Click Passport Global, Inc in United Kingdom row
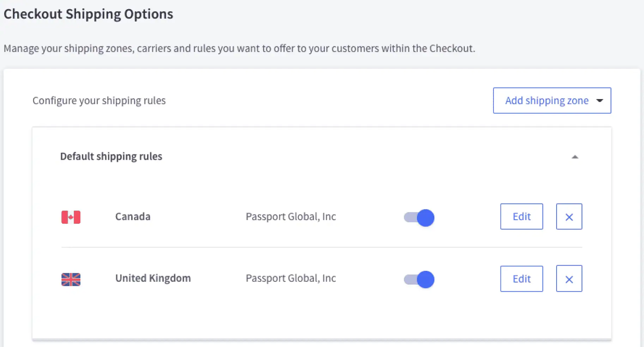 pos(291,278)
